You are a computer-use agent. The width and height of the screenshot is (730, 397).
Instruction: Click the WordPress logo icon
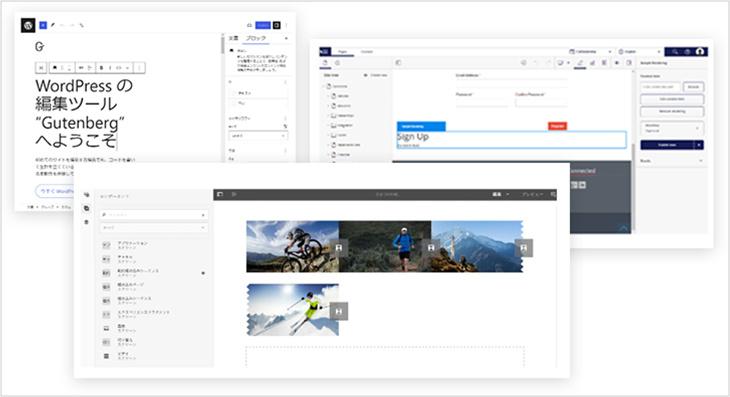click(28, 25)
